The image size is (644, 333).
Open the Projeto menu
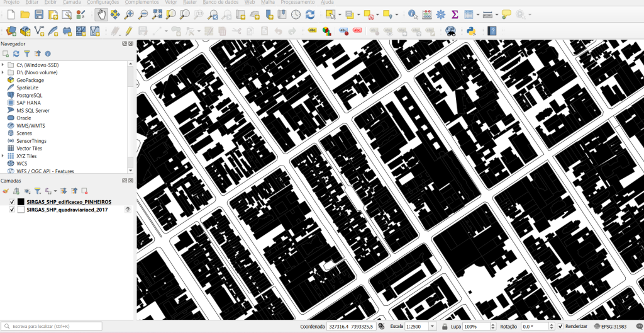tap(11, 2)
